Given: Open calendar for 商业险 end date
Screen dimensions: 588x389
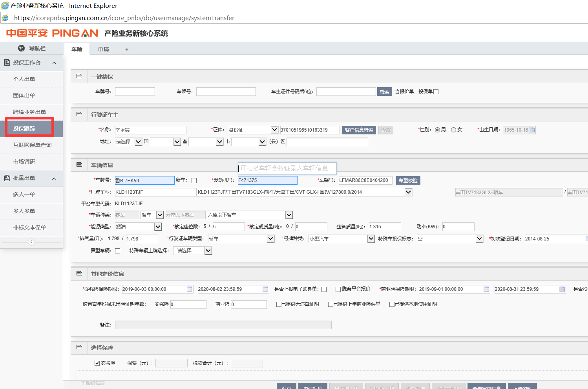Looking at the screenshot, I should 562,289.
